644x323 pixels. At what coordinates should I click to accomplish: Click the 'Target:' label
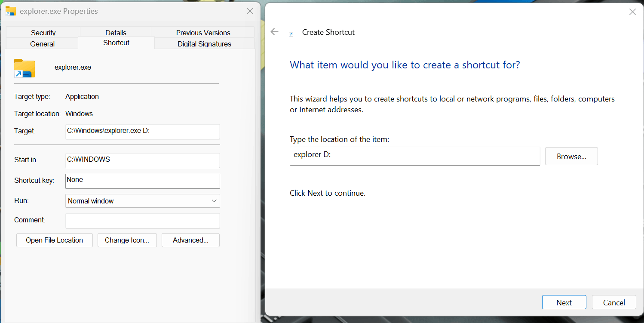click(25, 131)
